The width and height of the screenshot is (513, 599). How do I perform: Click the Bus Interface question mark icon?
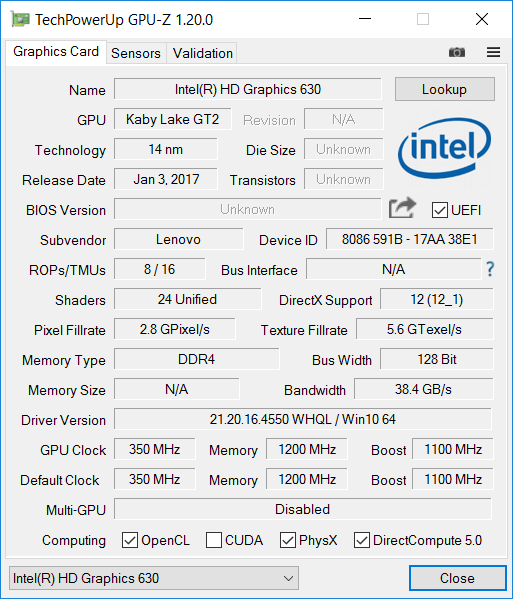pyautogui.click(x=490, y=269)
